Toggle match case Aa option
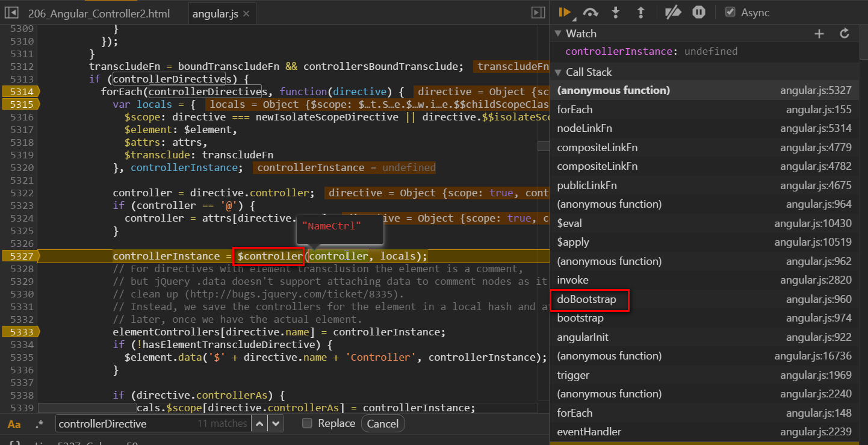Screen dimensions: 868x445 [x=14, y=424]
